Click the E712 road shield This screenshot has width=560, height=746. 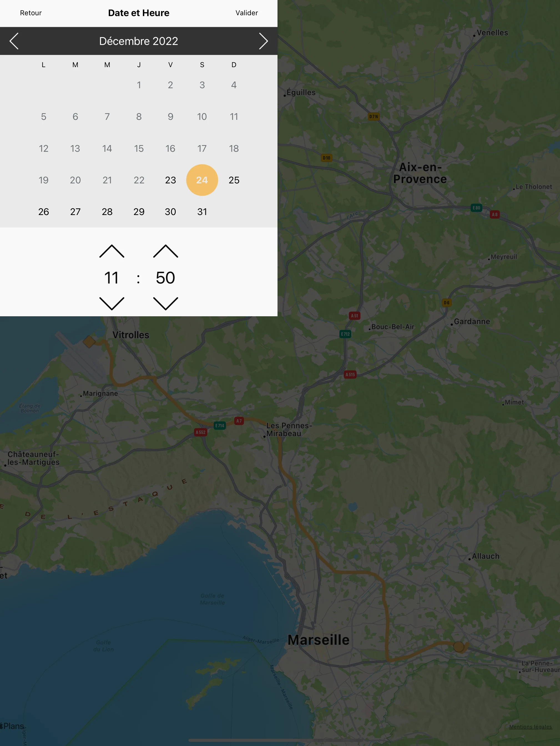(x=345, y=334)
